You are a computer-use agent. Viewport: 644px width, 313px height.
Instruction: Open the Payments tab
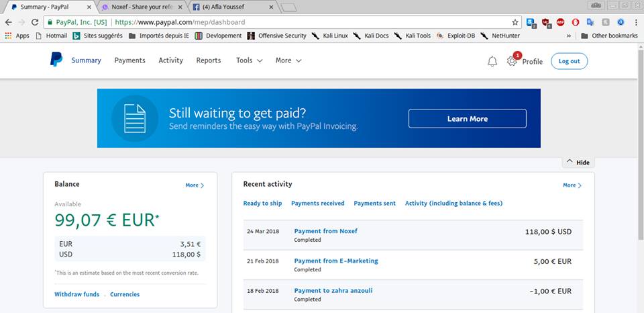(x=129, y=60)
